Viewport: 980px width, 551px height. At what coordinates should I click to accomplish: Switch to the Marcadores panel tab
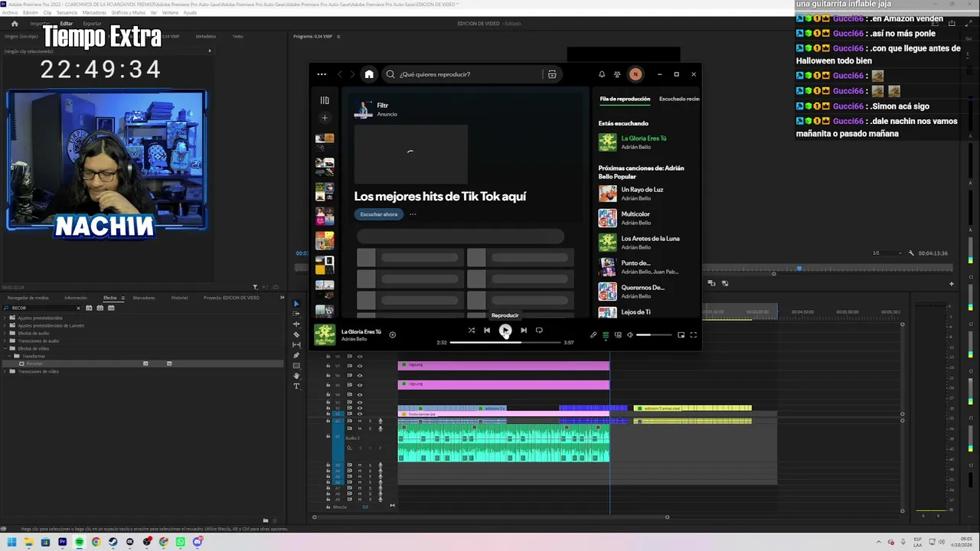pos(144,298)
